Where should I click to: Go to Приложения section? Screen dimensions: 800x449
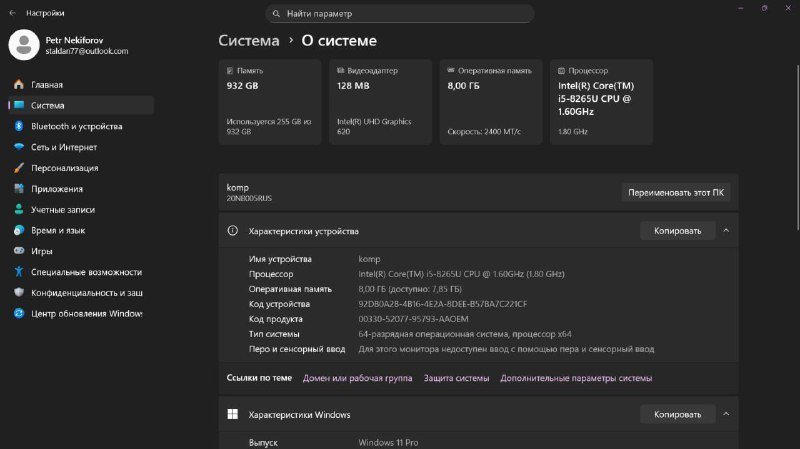pyautogui.click(x=56, y=189)
